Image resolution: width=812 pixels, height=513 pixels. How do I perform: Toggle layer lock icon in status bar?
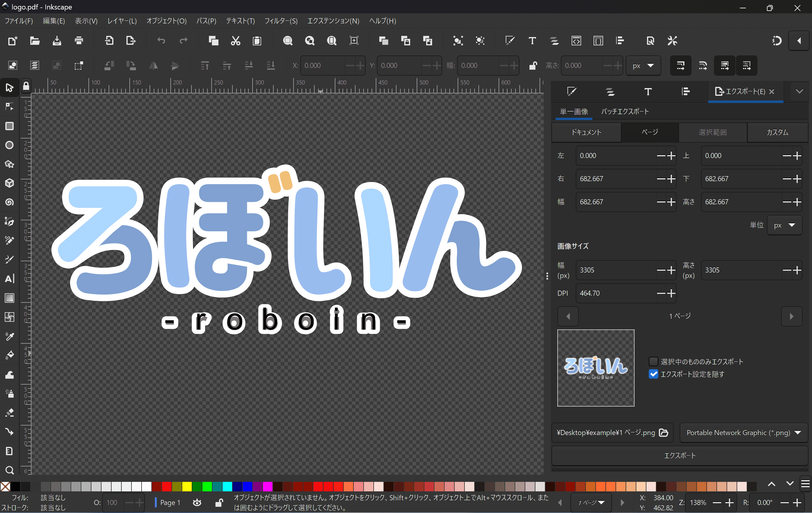tap(219, 503)
